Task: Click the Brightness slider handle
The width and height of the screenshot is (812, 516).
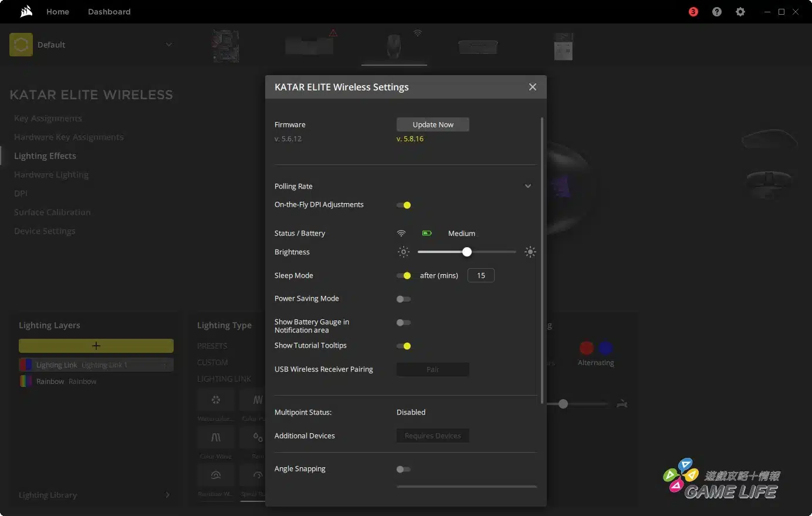Action: point(467,252)
